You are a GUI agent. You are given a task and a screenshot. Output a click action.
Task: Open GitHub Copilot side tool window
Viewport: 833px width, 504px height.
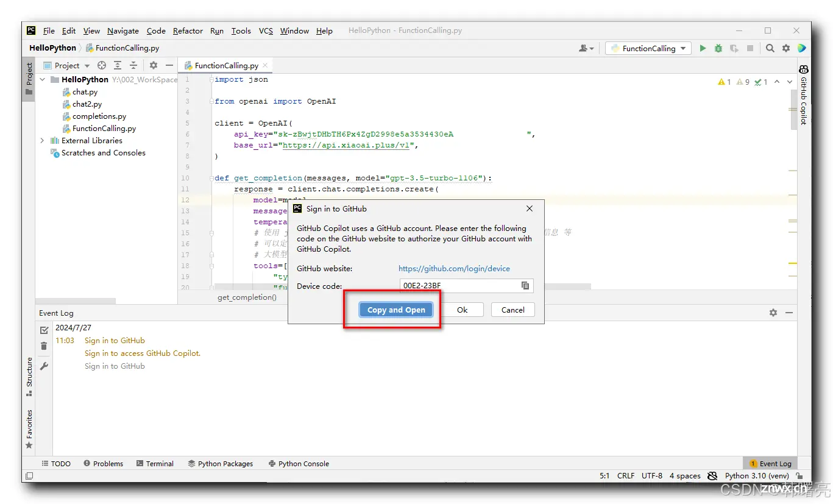[804, 96]
